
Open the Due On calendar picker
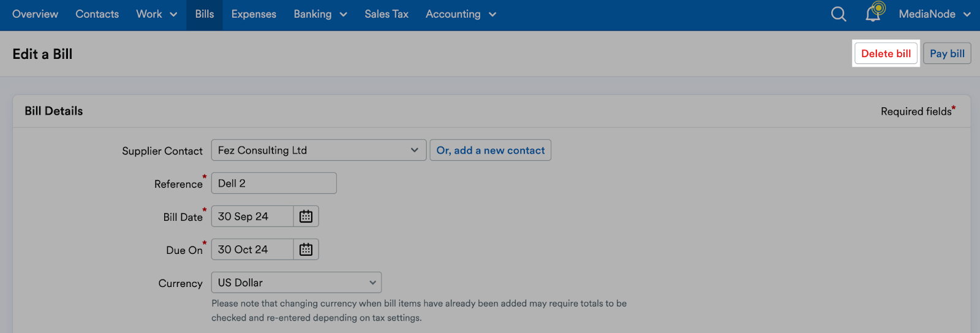[306, 250]
